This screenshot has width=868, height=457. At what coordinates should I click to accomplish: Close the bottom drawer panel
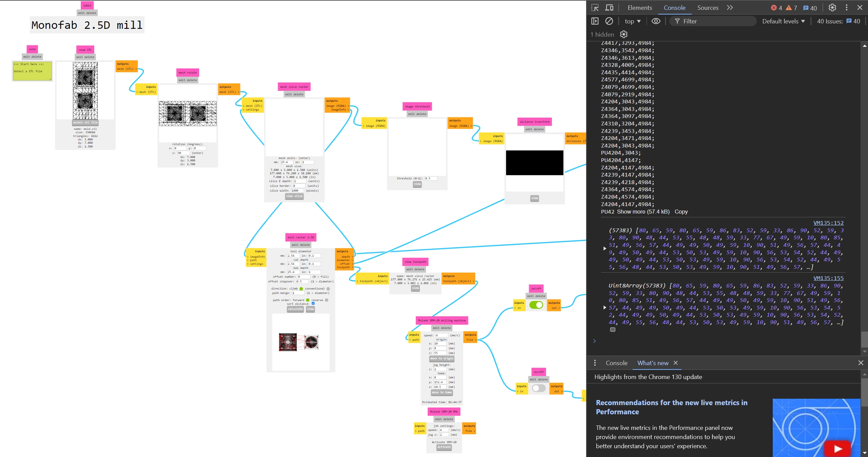[861, 363]
